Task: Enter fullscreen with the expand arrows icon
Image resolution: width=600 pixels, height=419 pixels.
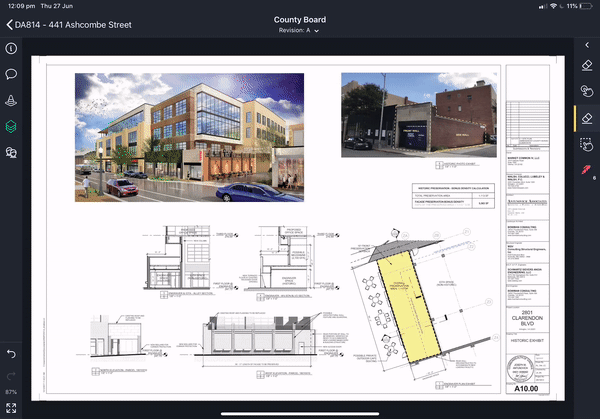Action: click(x=11, y=408)
